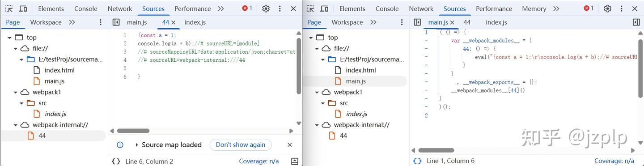Open Elements tab in left DevTools
644x166 pixels.
click(x=51, y=9)
